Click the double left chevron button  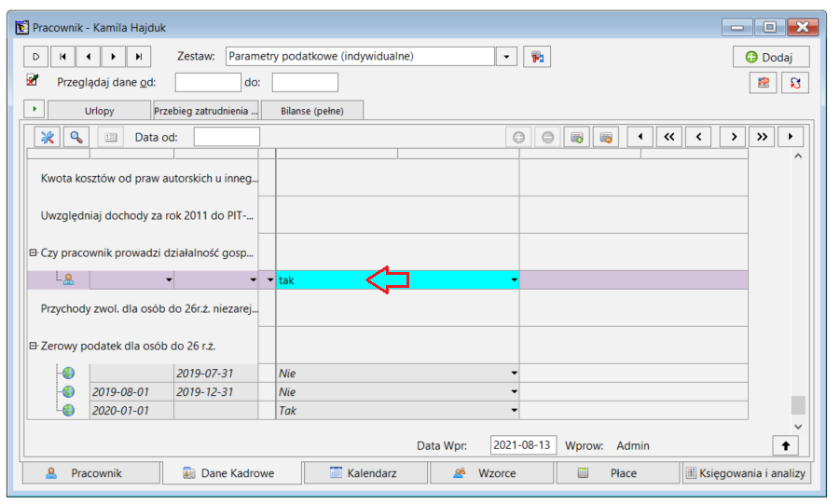[x=669, y=137]
